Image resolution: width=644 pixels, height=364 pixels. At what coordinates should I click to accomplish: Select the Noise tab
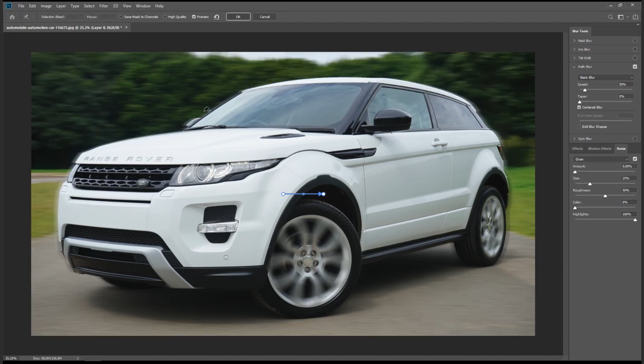[x=621, y=148]
